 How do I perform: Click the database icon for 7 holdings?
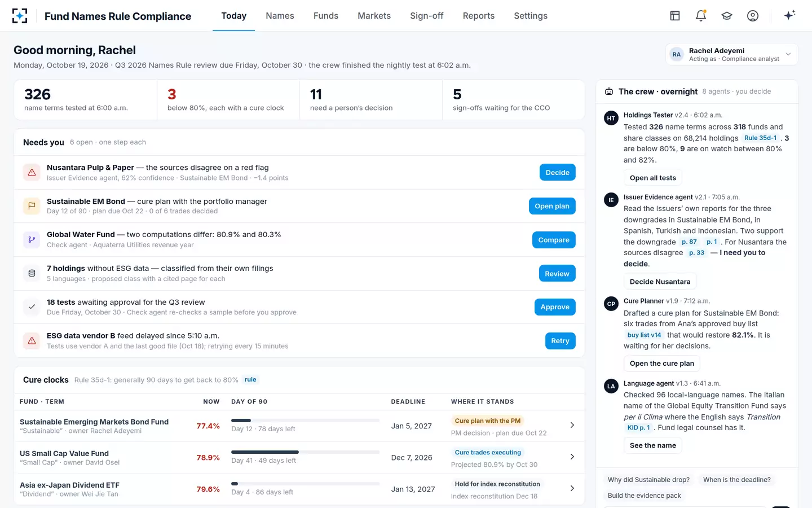point(32,273)
